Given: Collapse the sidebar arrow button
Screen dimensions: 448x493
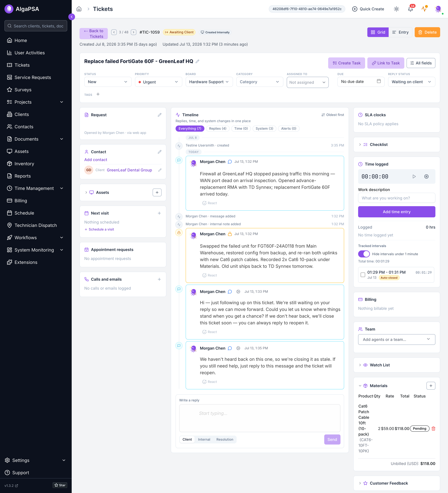Looking at the screenshot, I should click(x=72, y=17).
